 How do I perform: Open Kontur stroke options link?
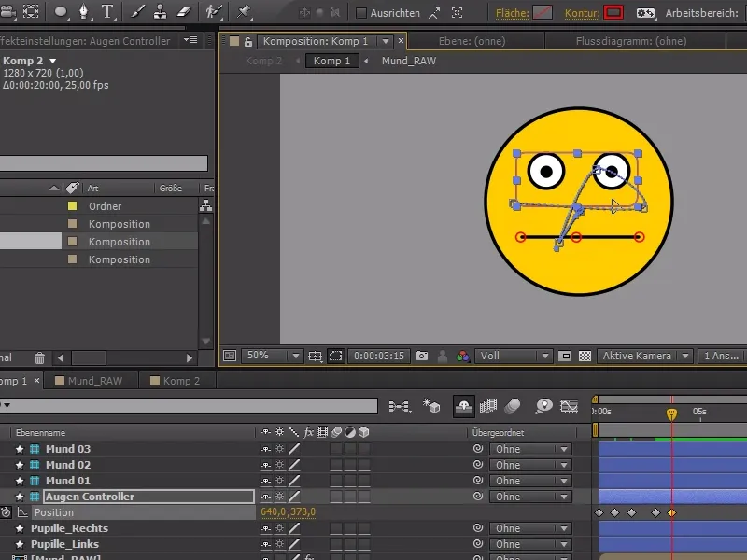pyautogui.click(x=582, y=13)
